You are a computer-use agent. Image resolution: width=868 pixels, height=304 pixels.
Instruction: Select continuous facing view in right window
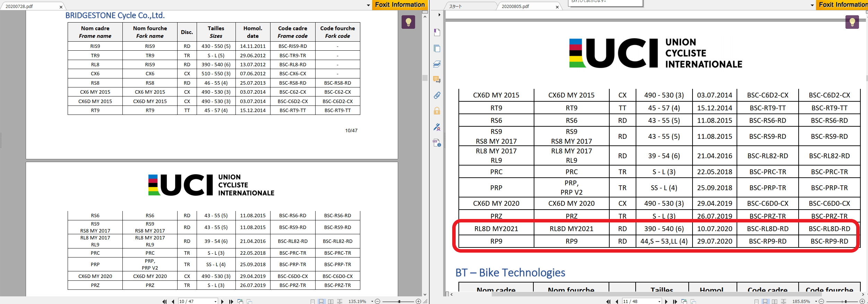pyautogui.click(x=784, y=302)
